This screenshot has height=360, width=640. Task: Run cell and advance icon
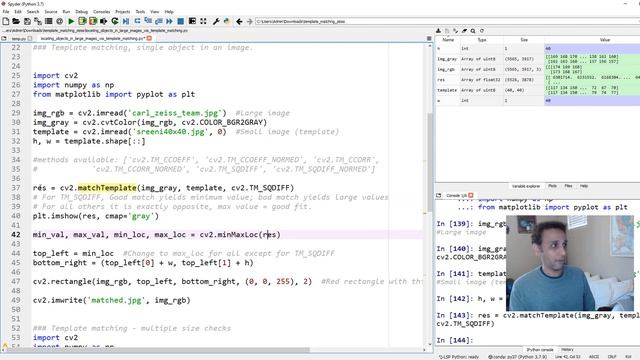93,21
